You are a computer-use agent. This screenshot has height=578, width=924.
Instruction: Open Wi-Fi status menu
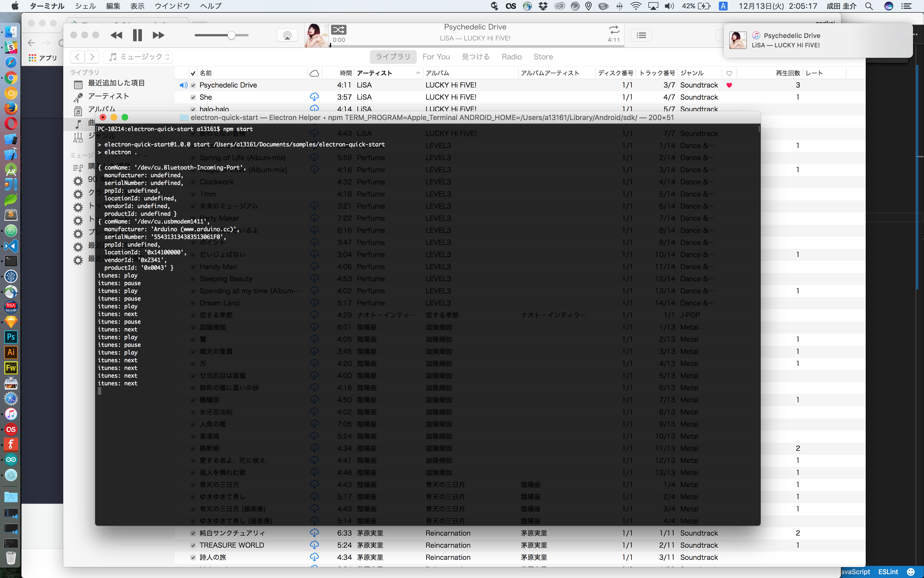[636, 6]
